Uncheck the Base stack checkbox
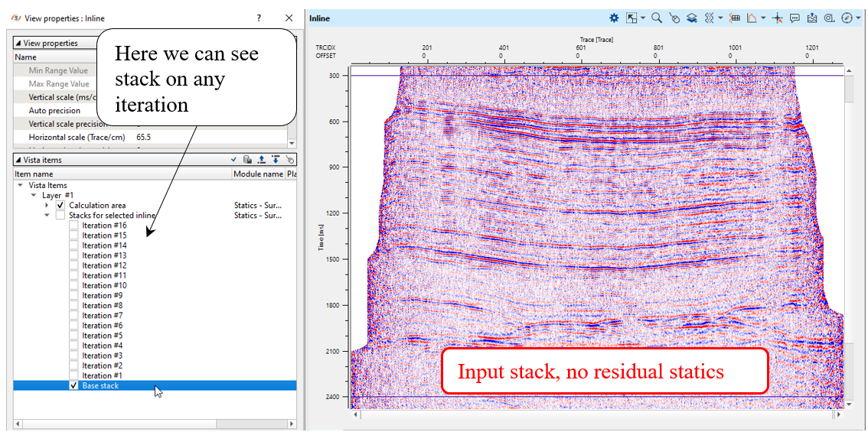 pos(73,386)
